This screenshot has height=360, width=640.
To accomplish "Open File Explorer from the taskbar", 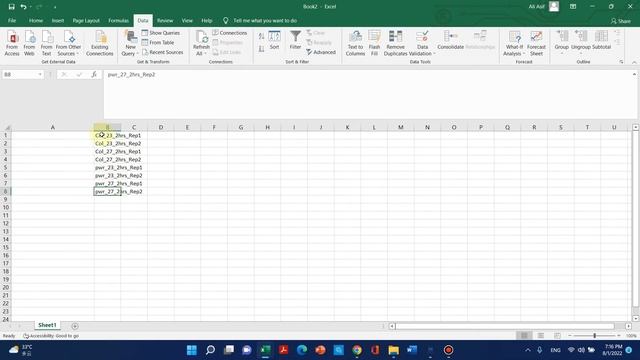I will pyautogui.click(x=393, y=350).
